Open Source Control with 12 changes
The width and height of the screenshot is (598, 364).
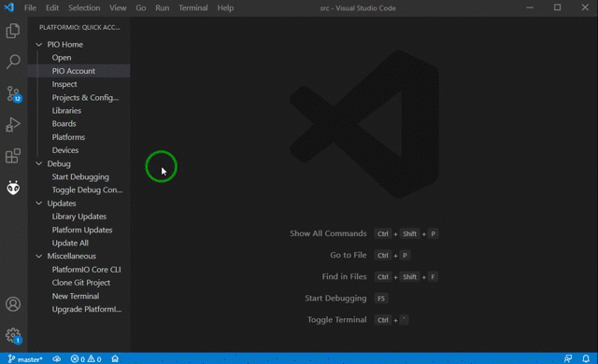click(x=14, y=93)
